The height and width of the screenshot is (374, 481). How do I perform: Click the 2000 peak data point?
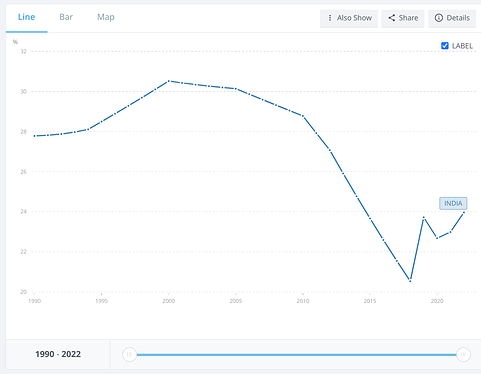(169, 81)
